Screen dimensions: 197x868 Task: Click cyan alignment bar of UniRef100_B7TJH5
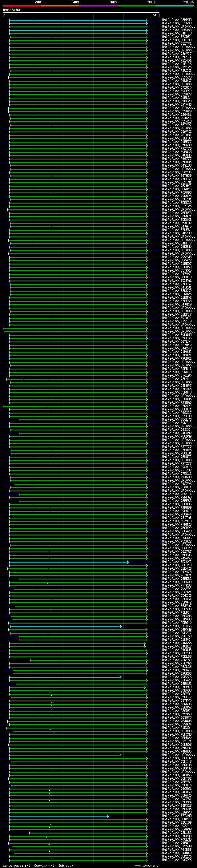[59, 816]
